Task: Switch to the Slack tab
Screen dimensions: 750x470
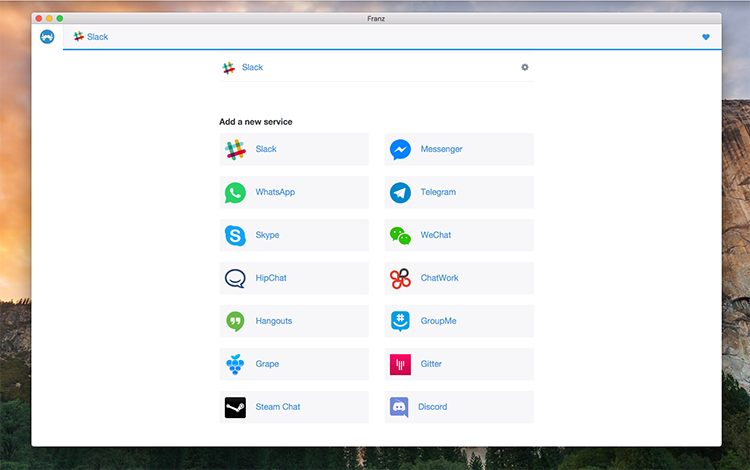Action: click(91, 37)
